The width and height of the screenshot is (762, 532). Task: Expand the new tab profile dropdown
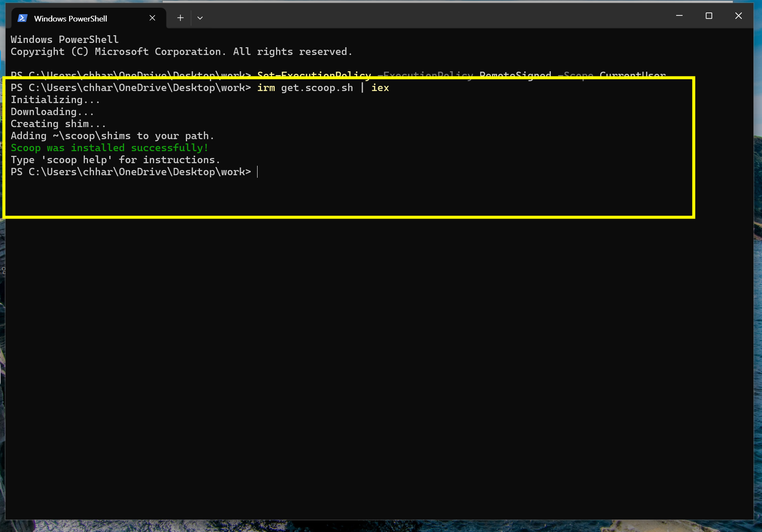[200, 18]
